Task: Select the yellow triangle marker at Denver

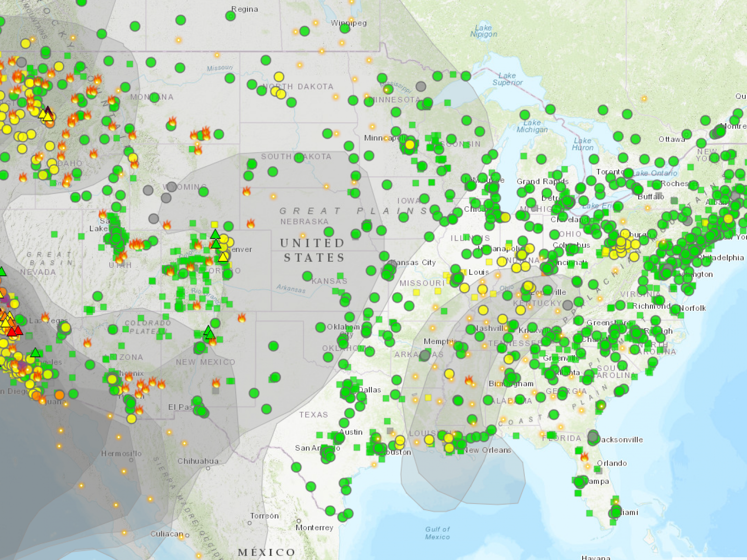Action: coord(223,257)
